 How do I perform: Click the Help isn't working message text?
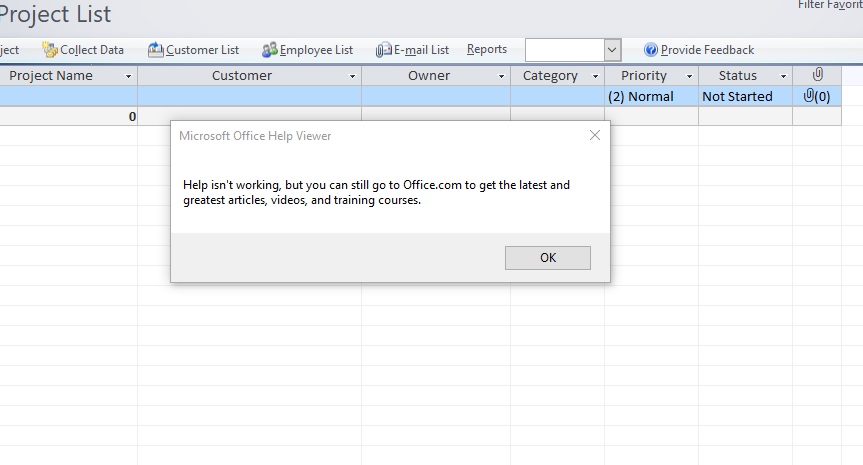pos(376,193)
